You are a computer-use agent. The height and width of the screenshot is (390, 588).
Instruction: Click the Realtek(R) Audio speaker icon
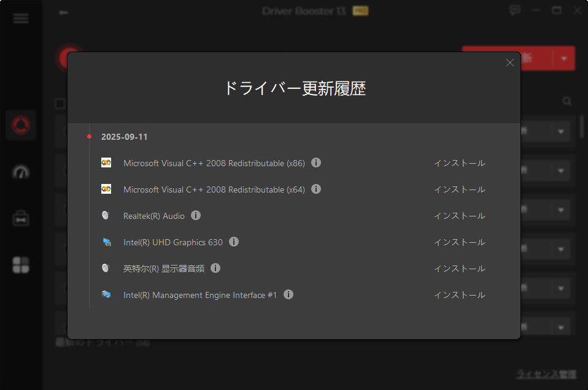tap(106, 215)
